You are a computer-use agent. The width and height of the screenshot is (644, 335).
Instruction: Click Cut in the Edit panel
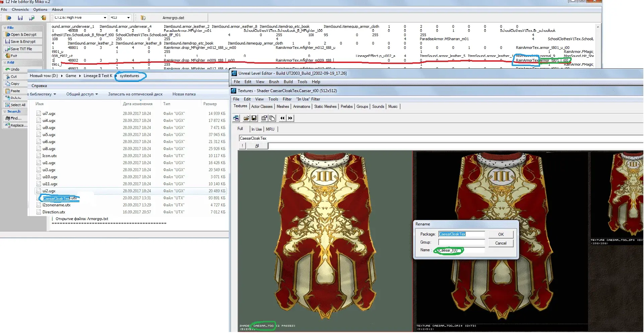point(15,77)
